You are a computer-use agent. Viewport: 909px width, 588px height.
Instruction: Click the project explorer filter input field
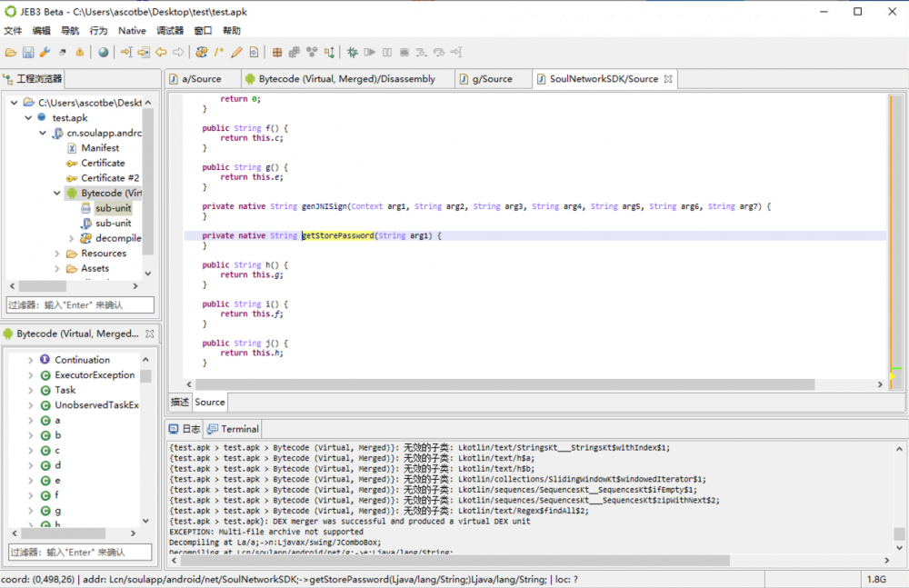pyautogui.click(x=80, y=305)
